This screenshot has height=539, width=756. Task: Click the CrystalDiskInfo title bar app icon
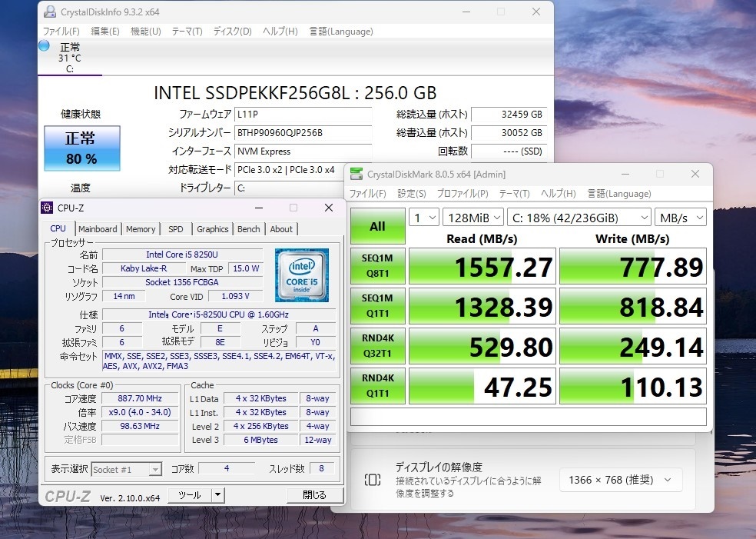click(50, 12)
